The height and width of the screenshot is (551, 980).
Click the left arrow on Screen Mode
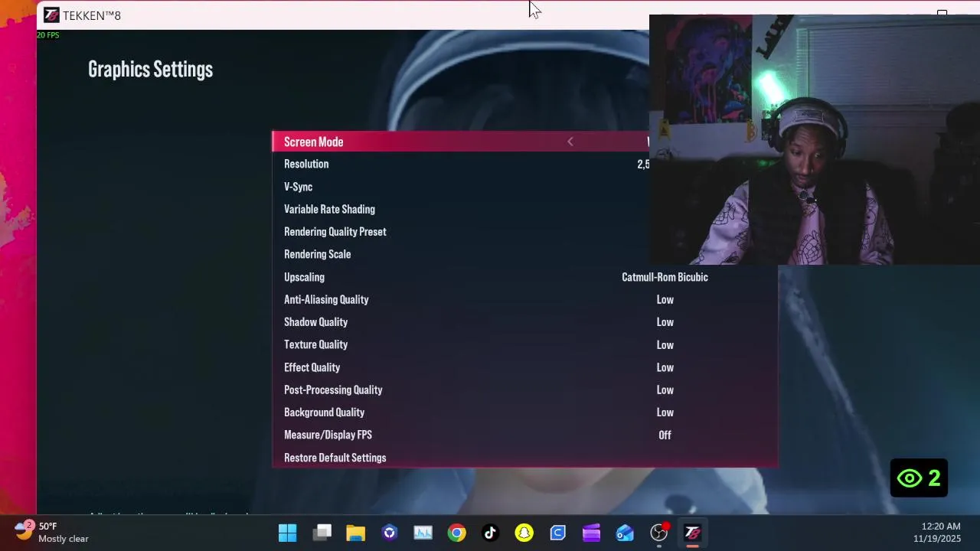coord(570,142)
